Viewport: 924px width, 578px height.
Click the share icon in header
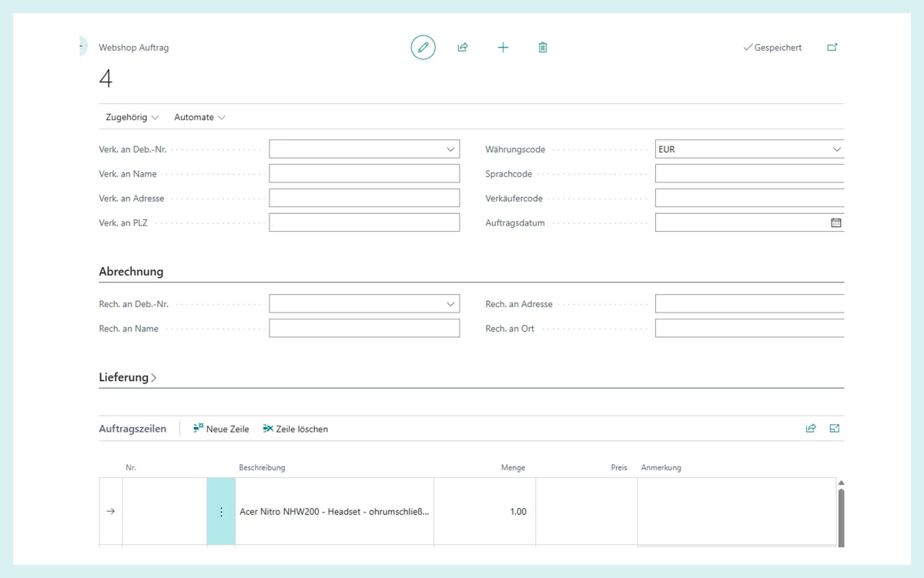coord(463,48)
